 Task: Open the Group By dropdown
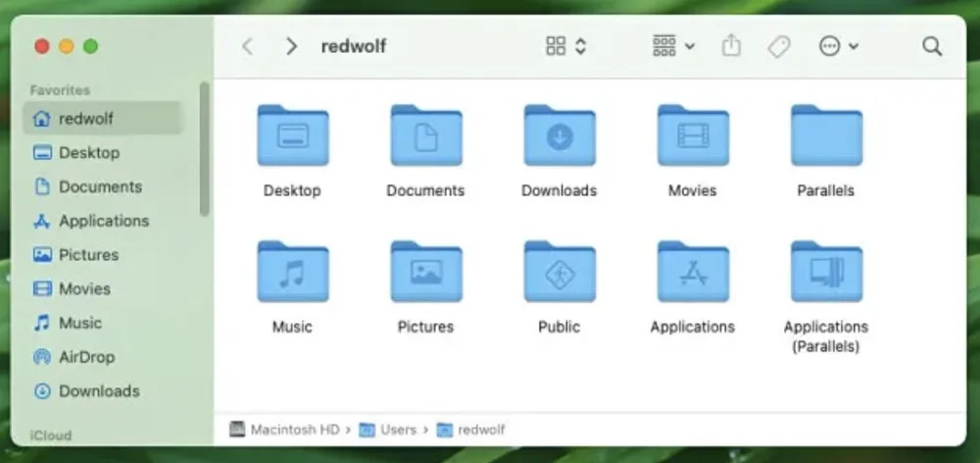click(x=673, y=46)
